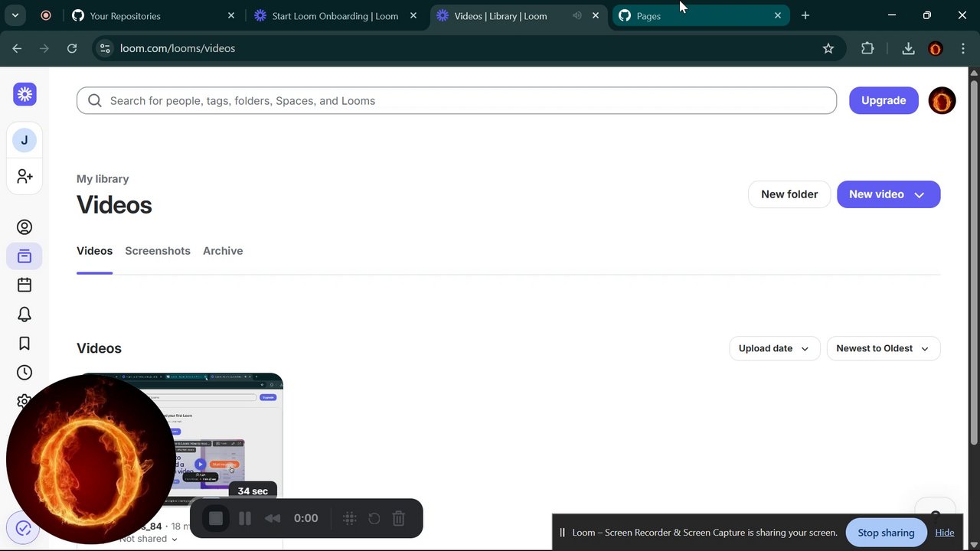Open the tab search dropdown arrow
980x551 pixels.
(15, 15)
